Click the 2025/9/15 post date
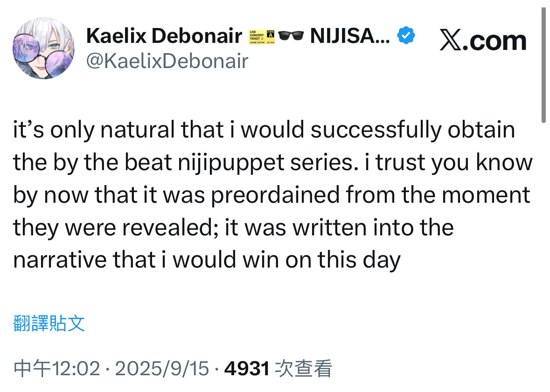The height and width of the screenshot is (392, 550). 162,369
